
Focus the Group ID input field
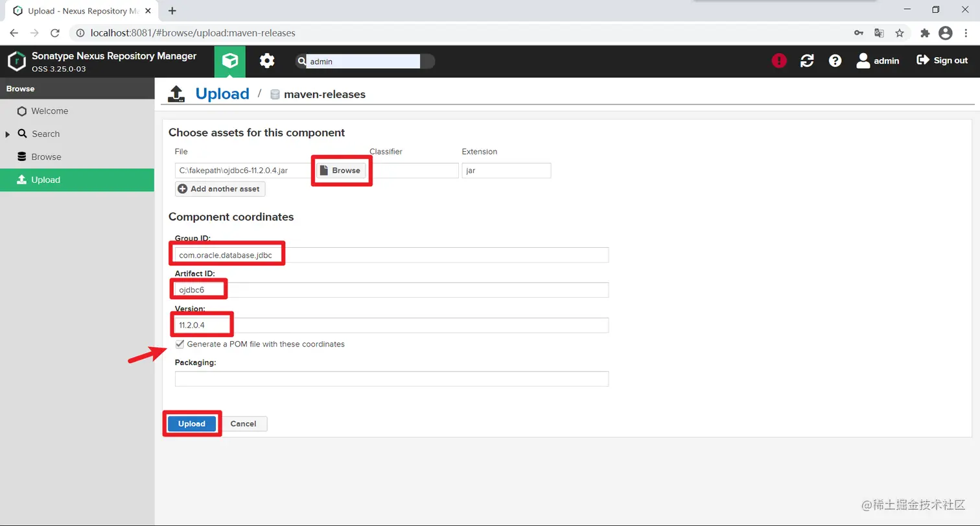click(x=391, y=255)
